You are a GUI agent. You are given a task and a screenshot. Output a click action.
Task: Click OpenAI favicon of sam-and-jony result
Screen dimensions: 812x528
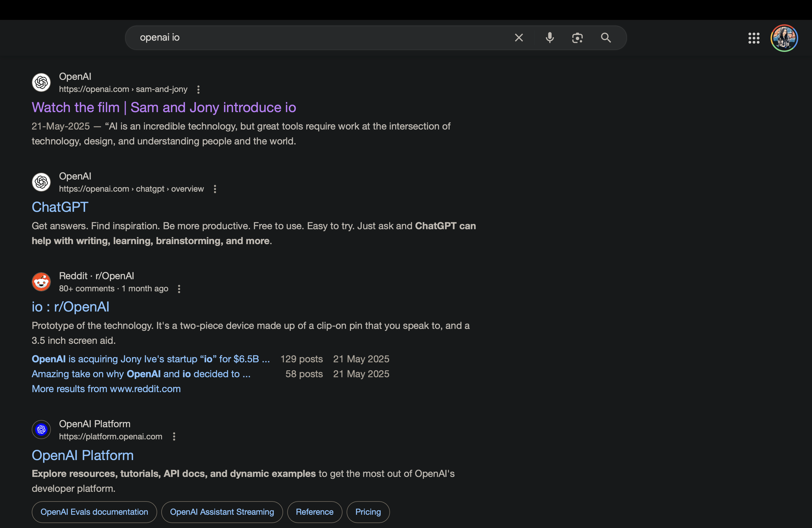coord(41,82)
